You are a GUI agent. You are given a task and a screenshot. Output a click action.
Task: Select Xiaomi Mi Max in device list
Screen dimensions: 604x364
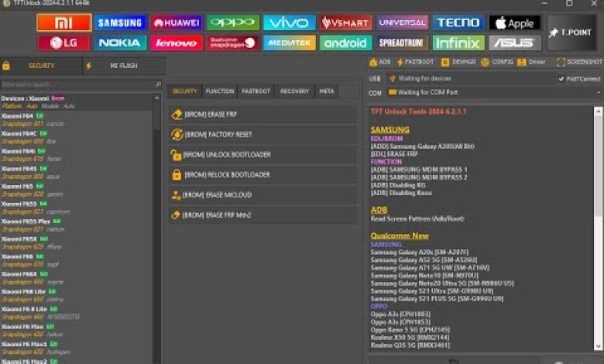coord(76,331)
